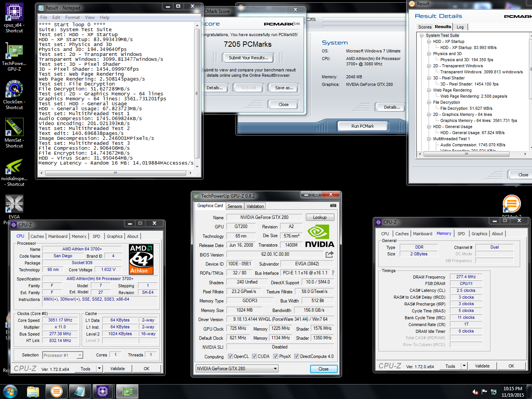
Task: Click the Submit Your Results button
Action: click(248, 58)
